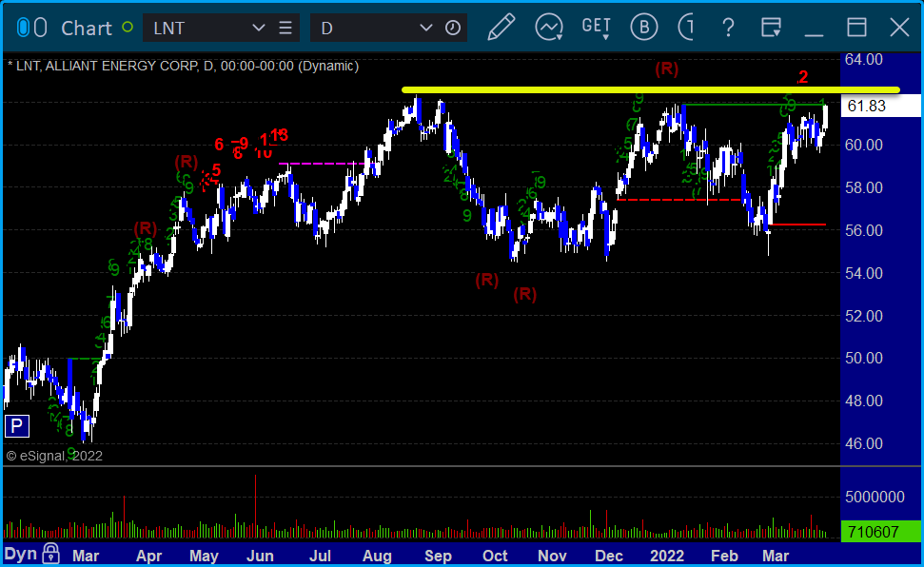Click the D interval input field
The image size is (924, 567).
pyautogui.click(x=389, y=28)
